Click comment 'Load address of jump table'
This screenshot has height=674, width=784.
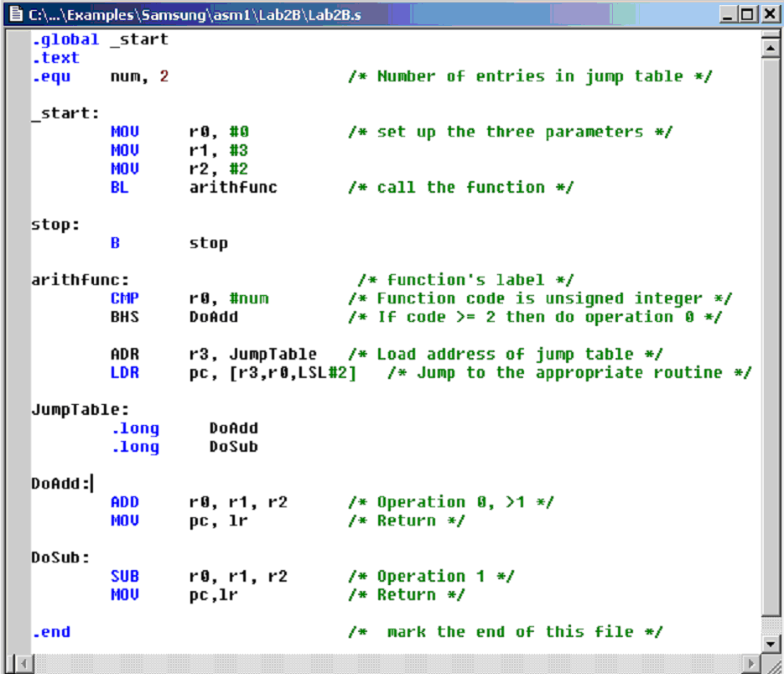(x=505, y=355)
